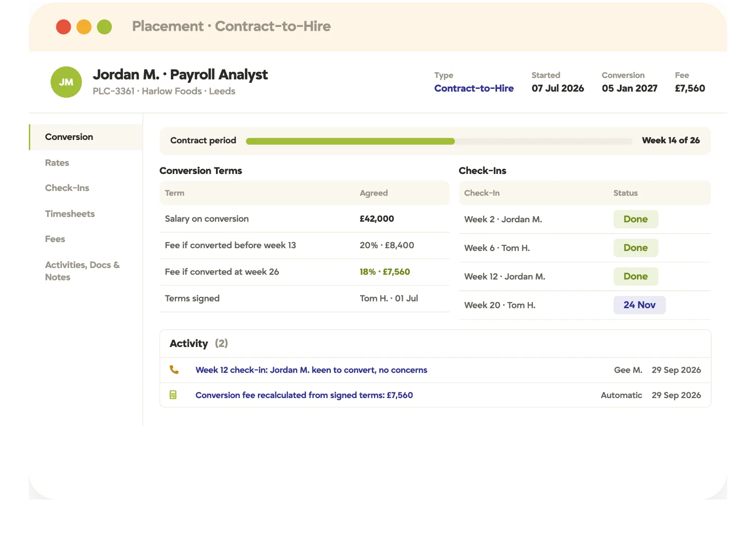Click the calculator icon beside fee recalculation

click(173, 395)
